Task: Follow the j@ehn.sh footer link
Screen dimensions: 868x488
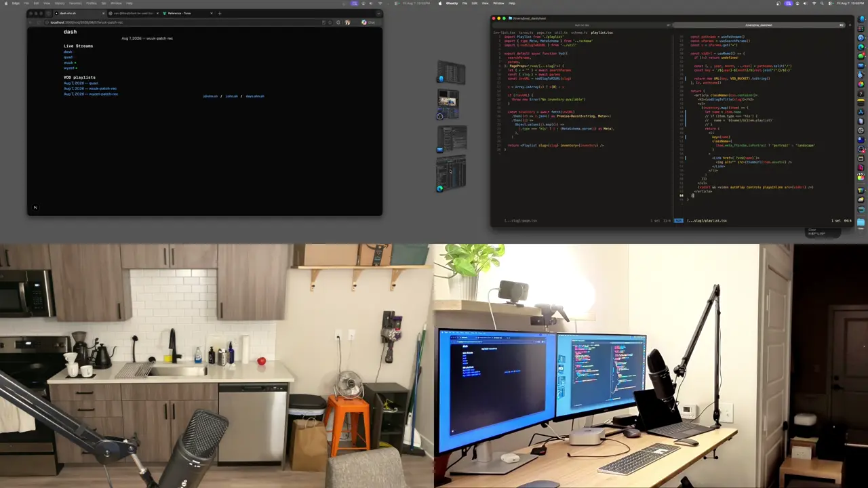Action: coord(210,96)
